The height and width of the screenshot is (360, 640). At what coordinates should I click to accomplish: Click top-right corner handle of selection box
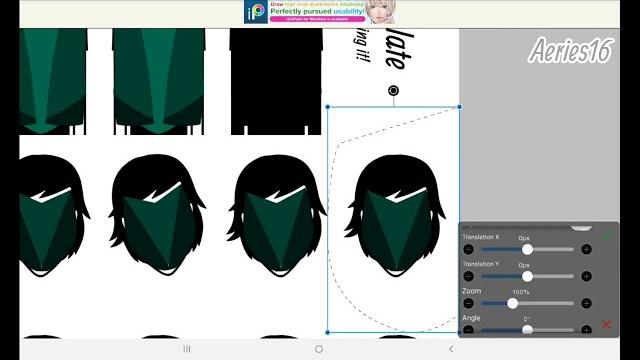click(459, 107)
